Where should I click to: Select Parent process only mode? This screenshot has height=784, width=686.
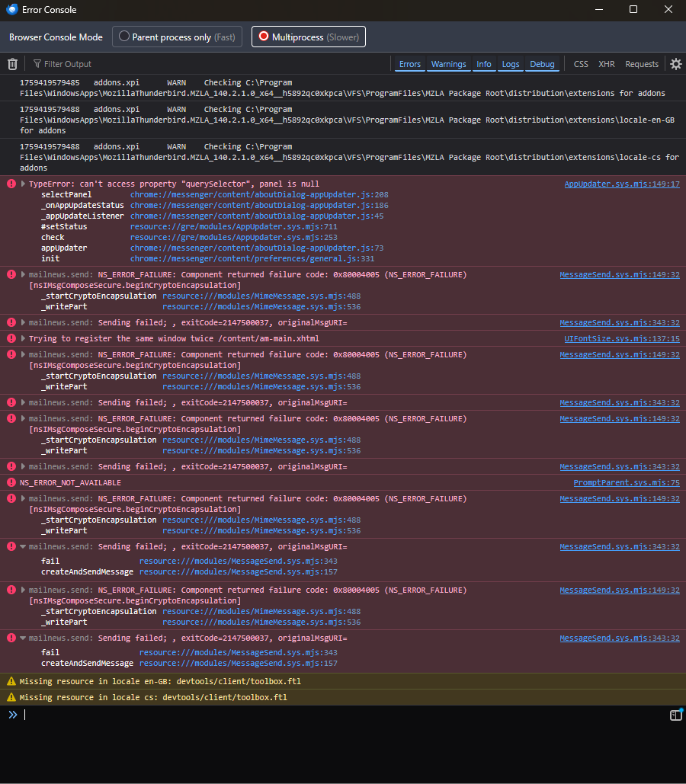[x=178, y=37]
